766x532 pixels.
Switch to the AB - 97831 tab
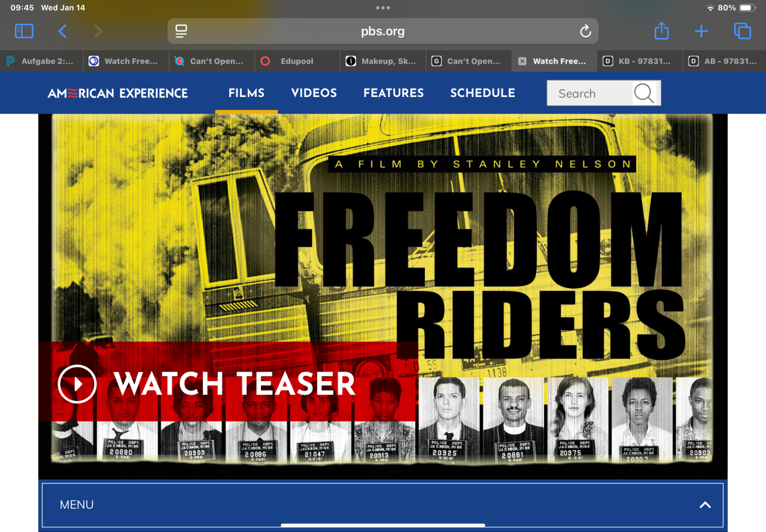click(725, 61)
